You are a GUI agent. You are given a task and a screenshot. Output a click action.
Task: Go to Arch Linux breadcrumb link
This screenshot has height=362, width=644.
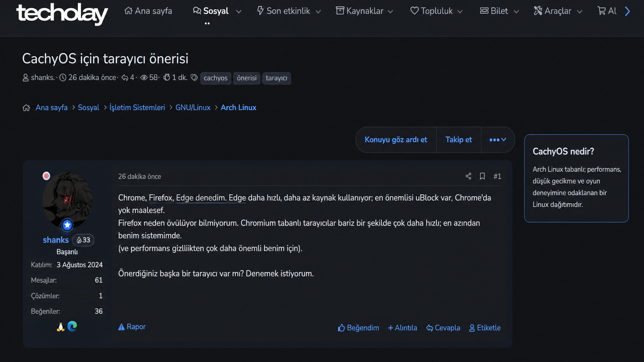pos(238,108)
